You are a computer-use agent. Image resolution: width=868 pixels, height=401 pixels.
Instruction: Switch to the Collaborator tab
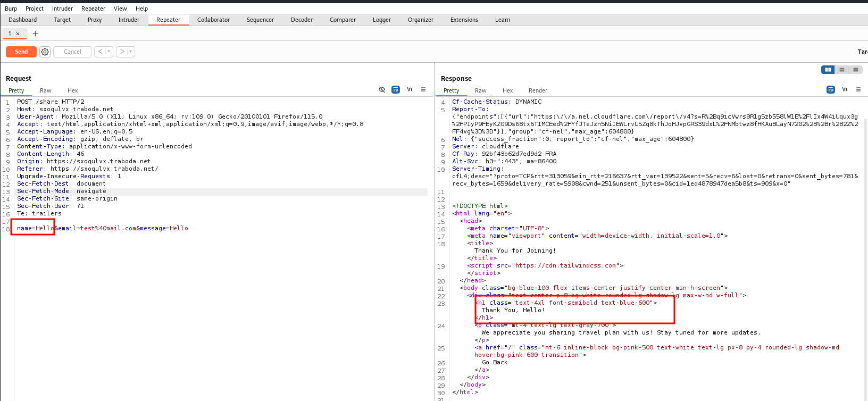[213, 20]
